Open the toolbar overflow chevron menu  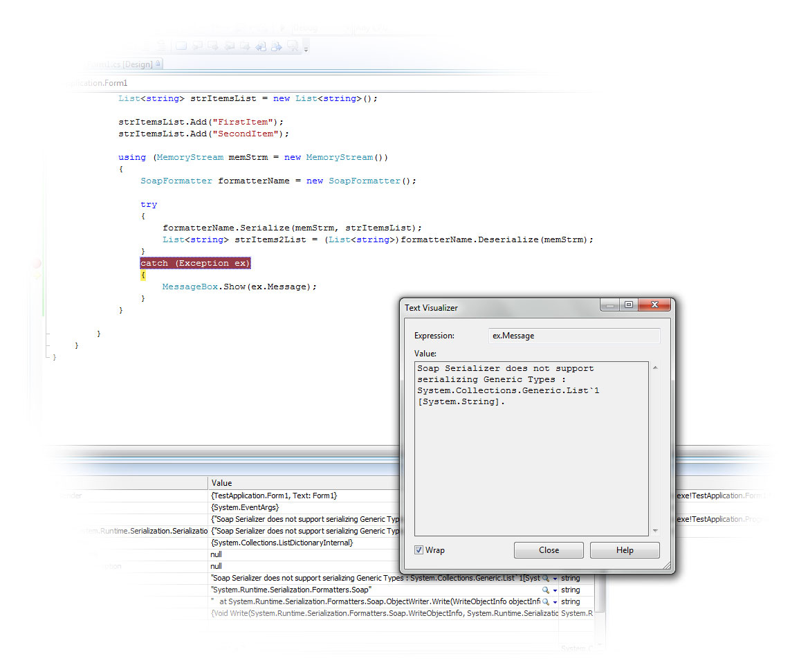306,48
